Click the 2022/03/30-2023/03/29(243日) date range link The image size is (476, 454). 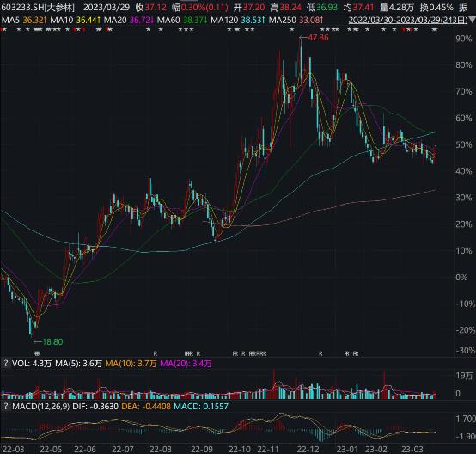click(408, 20)
